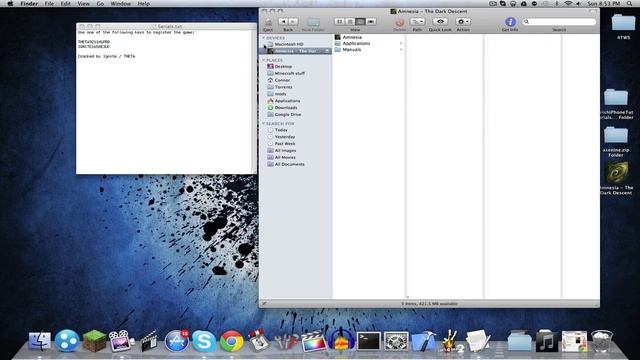Open Skype from the Dock

tap(204, 341)
